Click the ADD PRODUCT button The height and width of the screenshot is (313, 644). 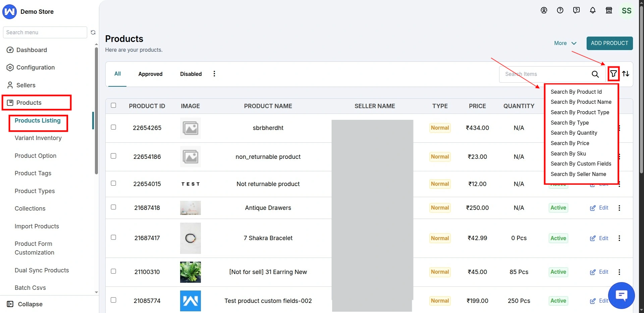(x=609, y=43)
